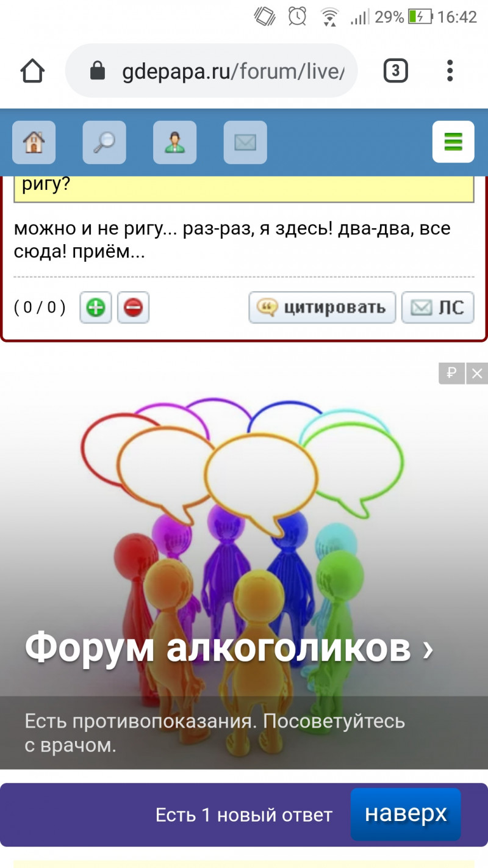
Task: Open the forum home page house icon
Action: point(34,142)
